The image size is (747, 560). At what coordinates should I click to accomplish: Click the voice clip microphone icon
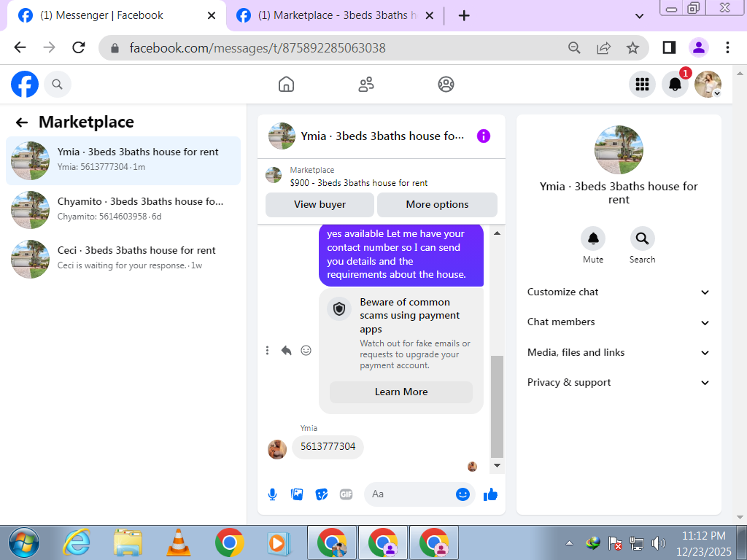pos(273,494)
